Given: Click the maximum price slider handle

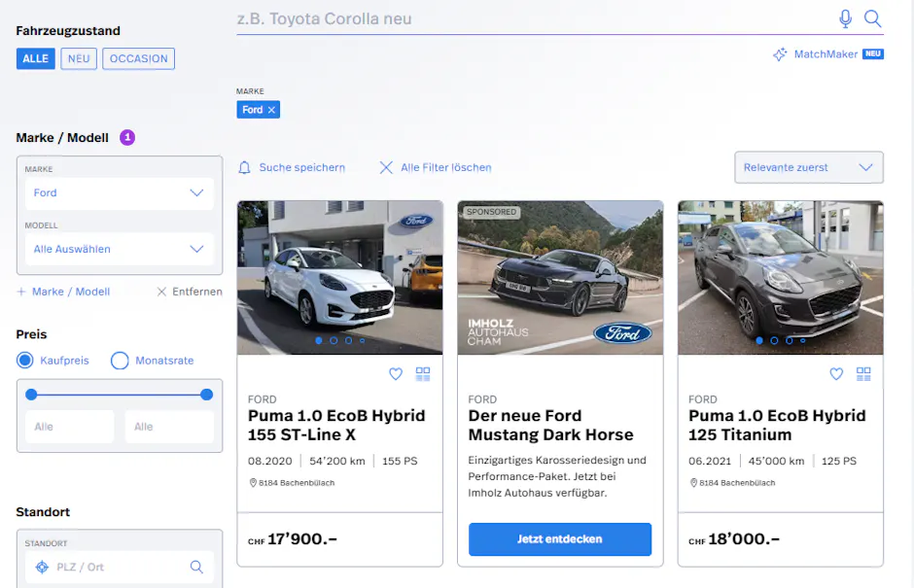Looking at the screenshot, I should coord(206,395).
